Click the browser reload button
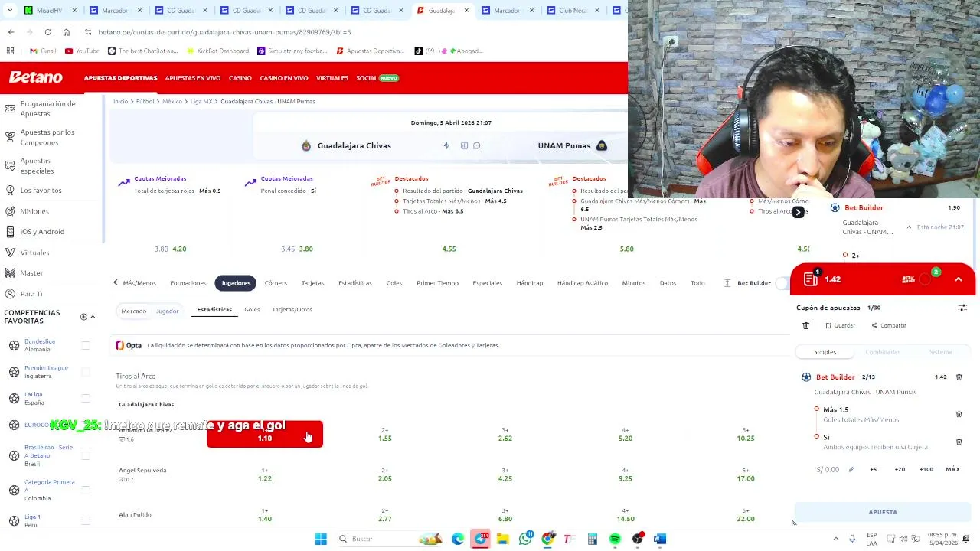Viewport: 980px width, 551px height. coord(47,32)
